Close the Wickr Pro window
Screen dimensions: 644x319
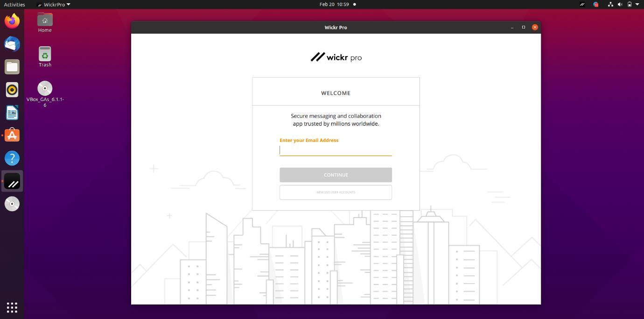pos(535,27)
